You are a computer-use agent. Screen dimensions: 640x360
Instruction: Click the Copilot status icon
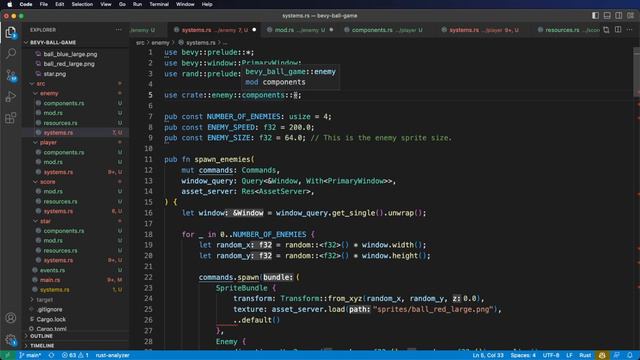pyautogui.click(x=602, y=356)
